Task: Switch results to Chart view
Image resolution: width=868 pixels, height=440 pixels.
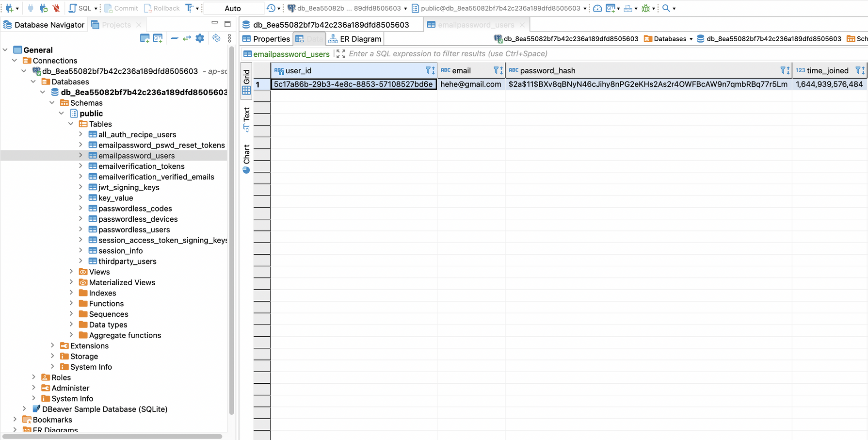Action: tap(246, 155)
